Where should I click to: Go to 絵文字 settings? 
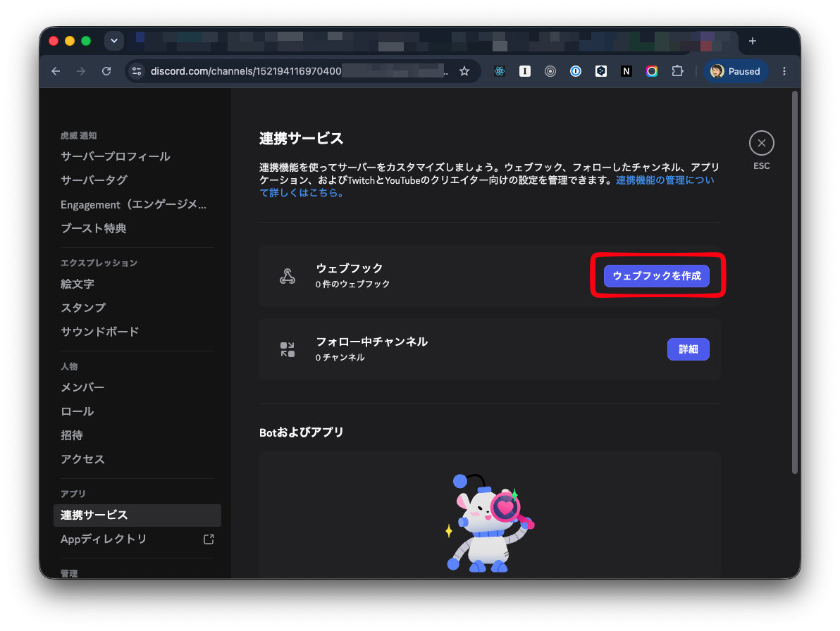click(77, 284)
